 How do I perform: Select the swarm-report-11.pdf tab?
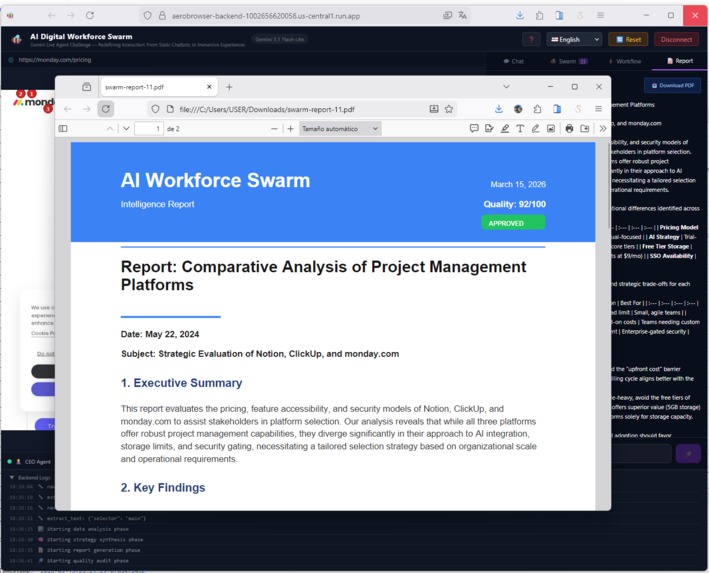click(159, 87)
